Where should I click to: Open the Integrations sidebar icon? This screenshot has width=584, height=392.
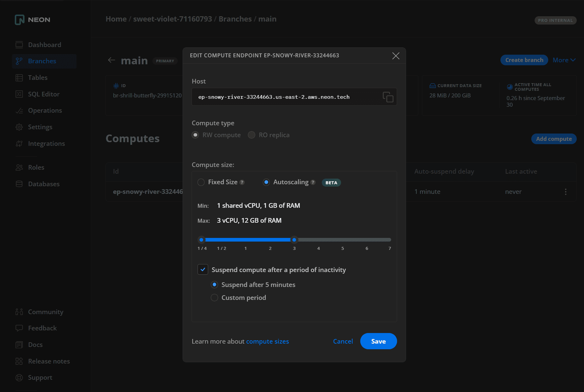(x=19, y=143)
